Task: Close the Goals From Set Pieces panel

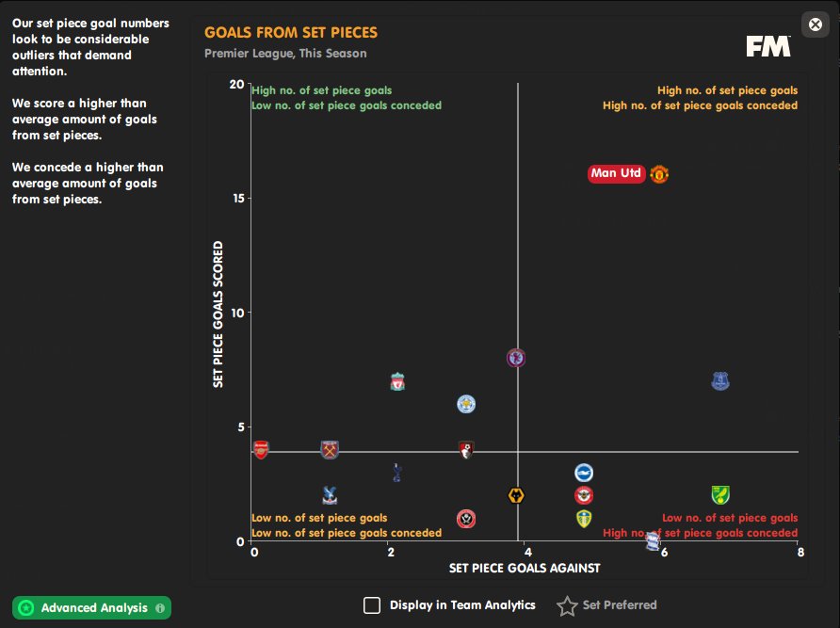Action: click(816, 24)
